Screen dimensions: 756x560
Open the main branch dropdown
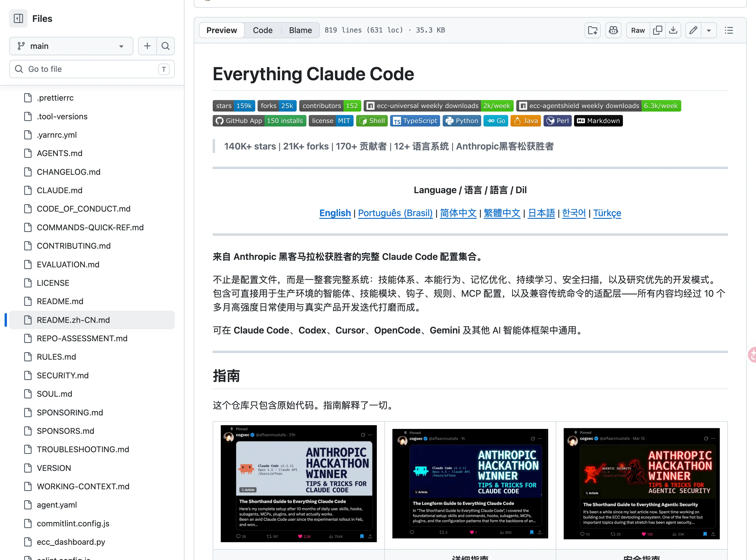[x=71, y=46]
